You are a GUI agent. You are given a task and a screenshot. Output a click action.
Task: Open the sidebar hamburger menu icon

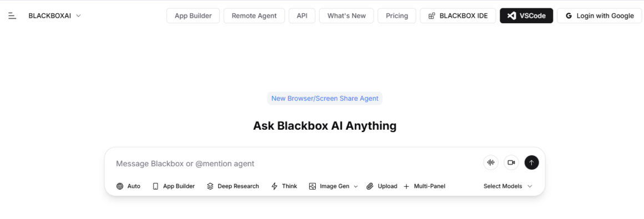12,16
